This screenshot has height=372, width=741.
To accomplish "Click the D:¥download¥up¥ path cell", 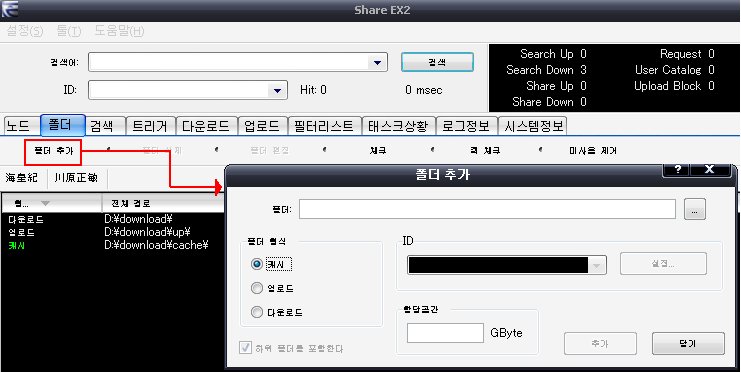I will tap(147, 232).
